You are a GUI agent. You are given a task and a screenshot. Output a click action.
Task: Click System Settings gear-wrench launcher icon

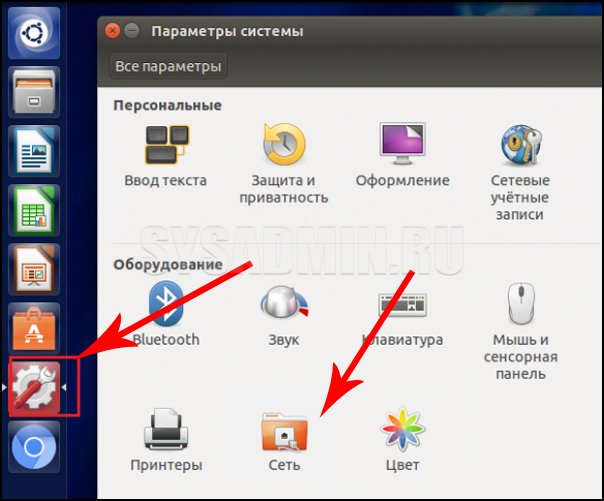(35, 387)
